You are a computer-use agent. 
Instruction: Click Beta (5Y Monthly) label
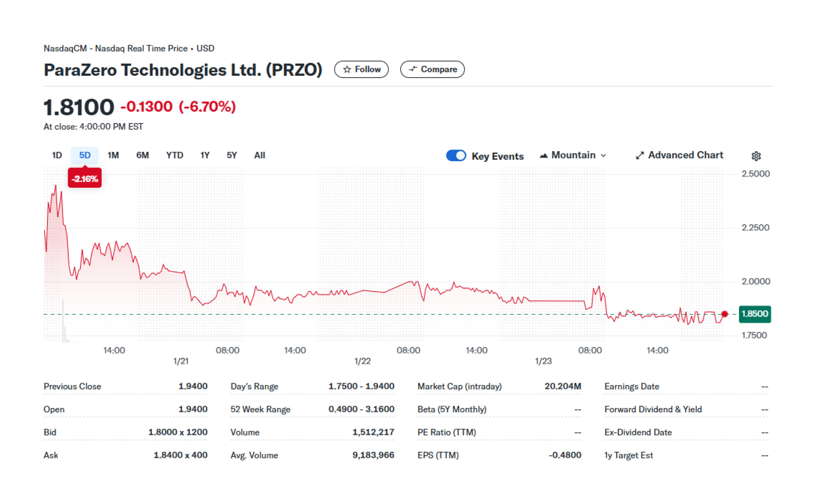pos(452,410)
